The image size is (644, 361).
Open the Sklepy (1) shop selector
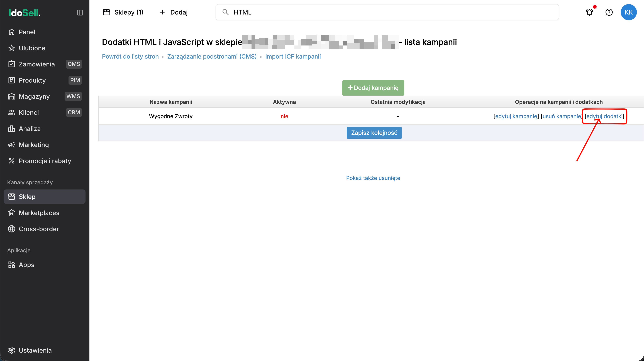(x=123, y=12)
